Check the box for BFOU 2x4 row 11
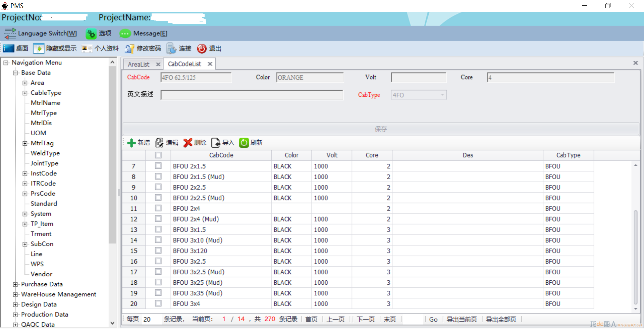The width and height of the screenshot is (644, 329). pos(158,208)
